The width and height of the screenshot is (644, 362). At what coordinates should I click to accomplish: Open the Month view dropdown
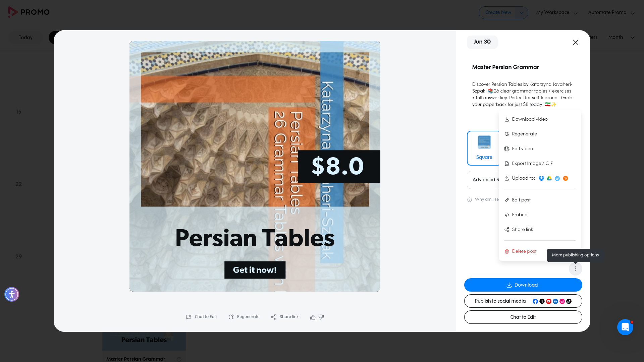coord(621,37)
